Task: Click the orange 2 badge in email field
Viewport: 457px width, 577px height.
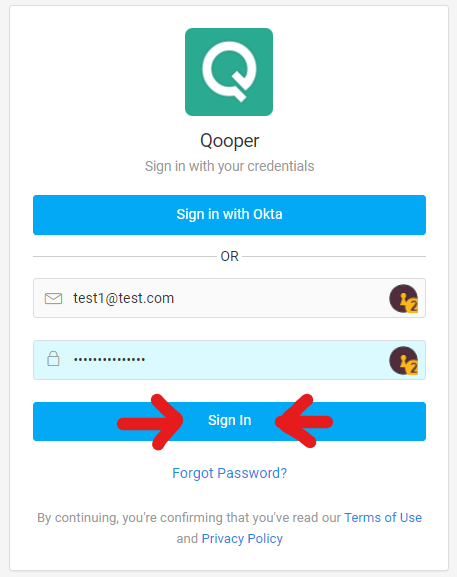Action: (x=413, y=306)
